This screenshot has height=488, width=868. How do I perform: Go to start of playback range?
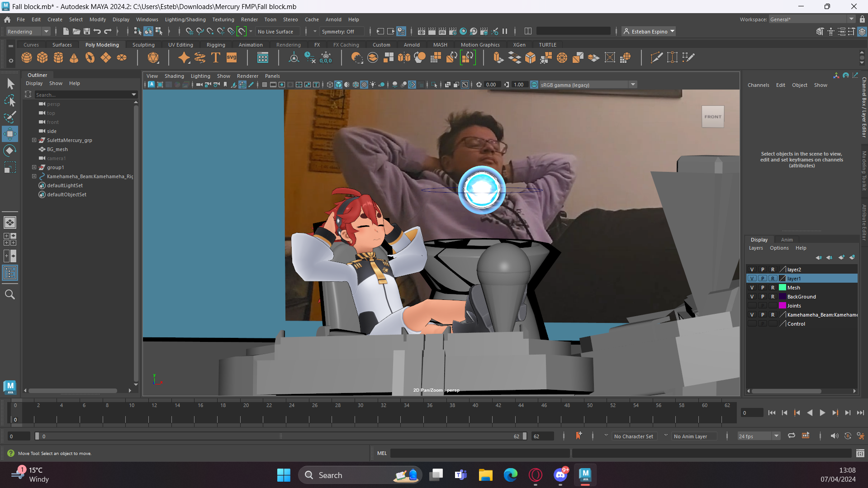tap(772, 412)
